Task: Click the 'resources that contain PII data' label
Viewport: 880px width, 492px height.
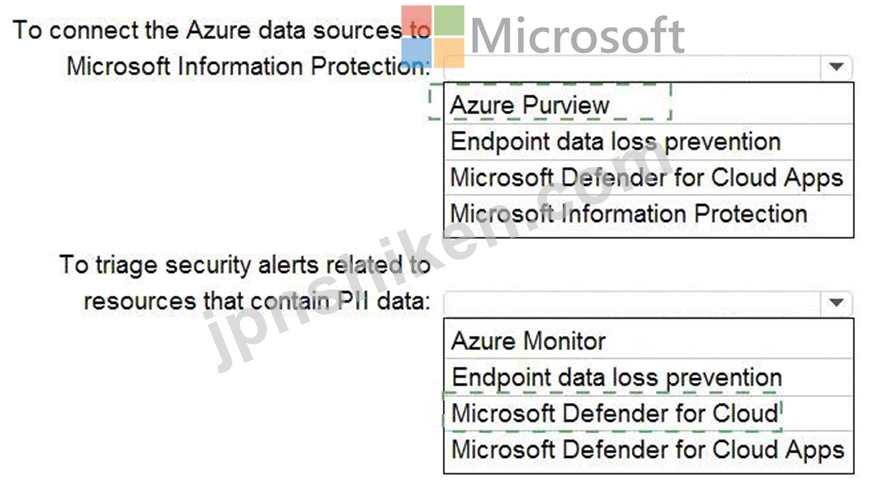Action: [257, 301]
